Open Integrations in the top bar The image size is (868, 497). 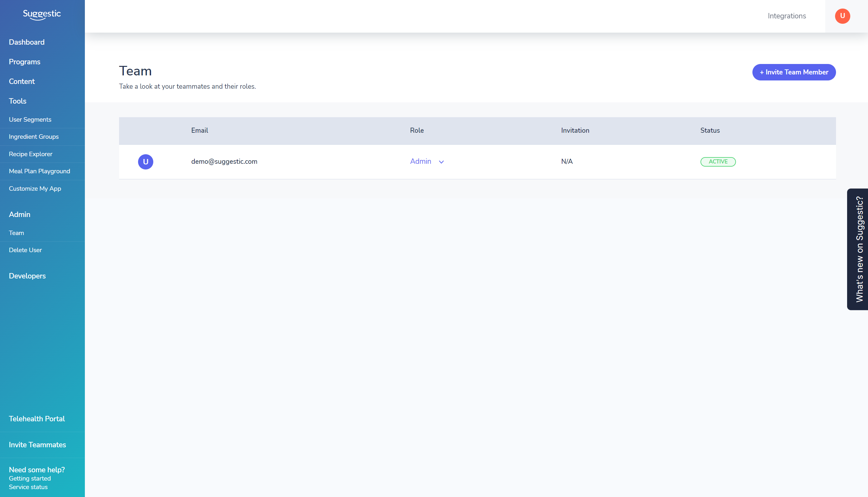[786, 16]
